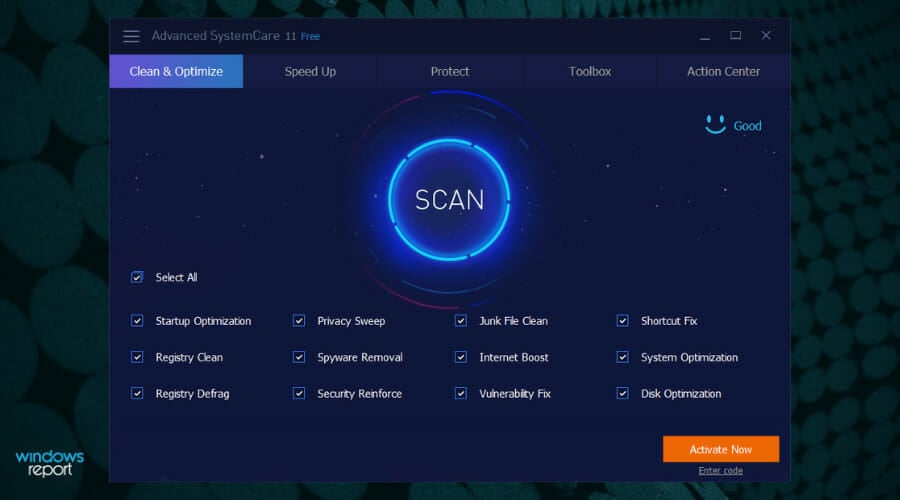Disable Registry Defrag checkbox
This screenshot has width=900, height=500.
point(137,393)
